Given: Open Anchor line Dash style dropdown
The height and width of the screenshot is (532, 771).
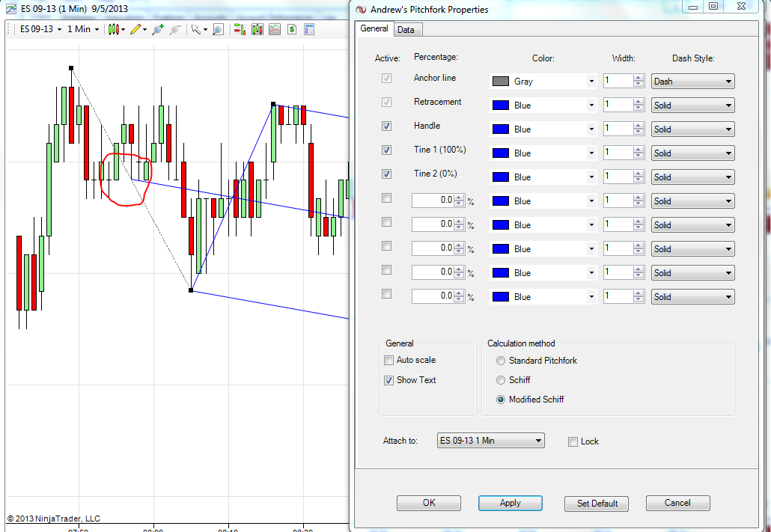Looking at the screenshot, I should tap(693, 81).
